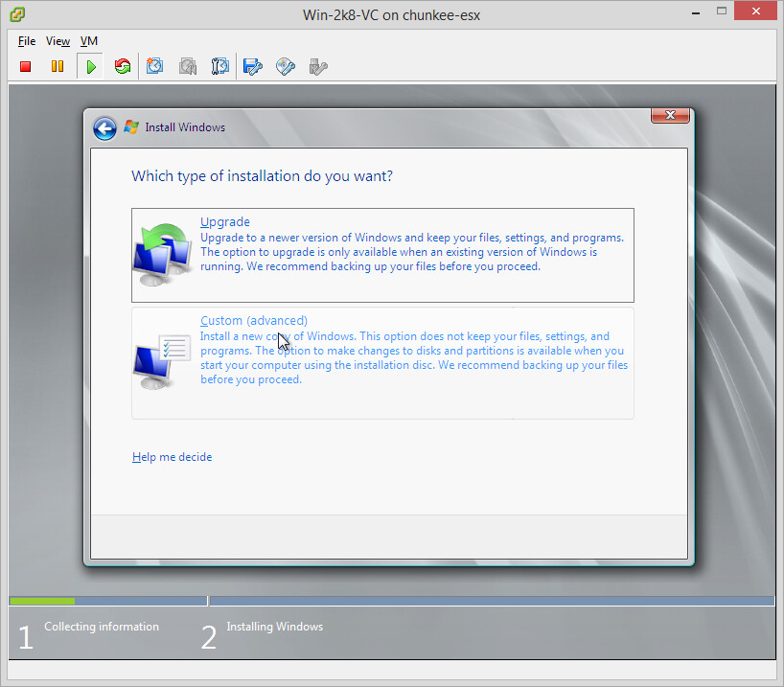Click the CD/DVD drive connect icon

(x=286, y=66)
